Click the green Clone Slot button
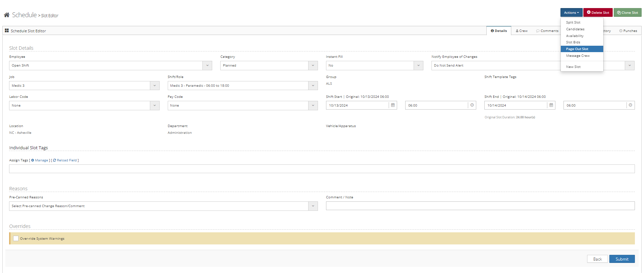The width and height of the screenshot is (644, 273). click(627, 12)
